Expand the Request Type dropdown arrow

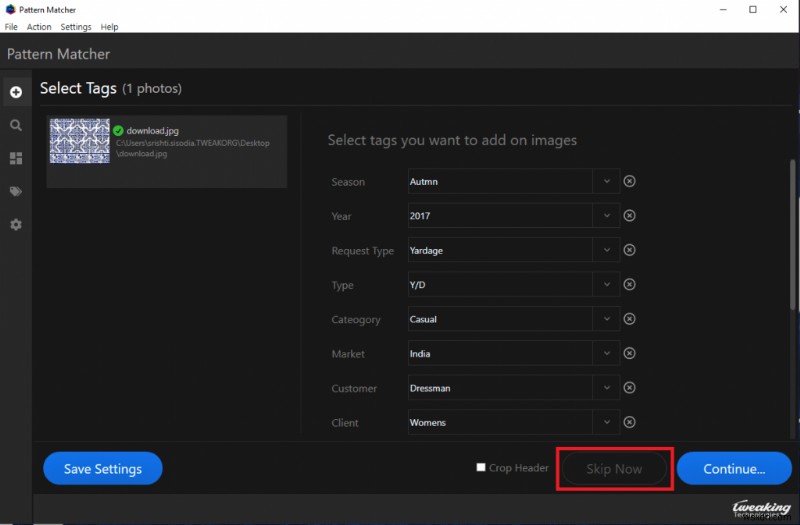tap(606, 250)
